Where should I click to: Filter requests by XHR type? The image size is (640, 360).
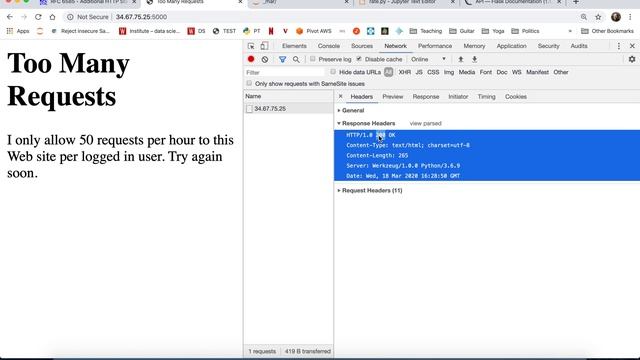pos(404,72)
